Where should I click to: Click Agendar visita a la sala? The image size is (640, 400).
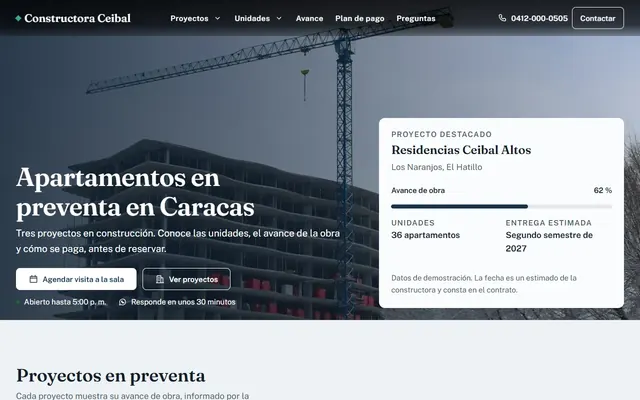coord(76,279)
